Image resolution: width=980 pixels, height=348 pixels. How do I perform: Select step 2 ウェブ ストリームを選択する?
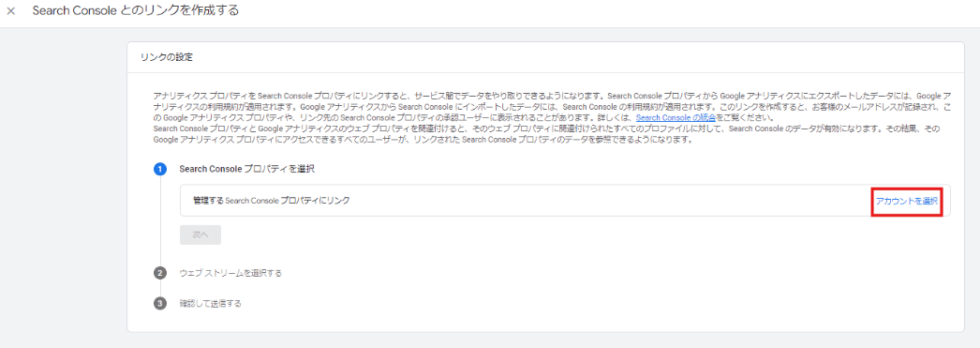pos(230,273)
